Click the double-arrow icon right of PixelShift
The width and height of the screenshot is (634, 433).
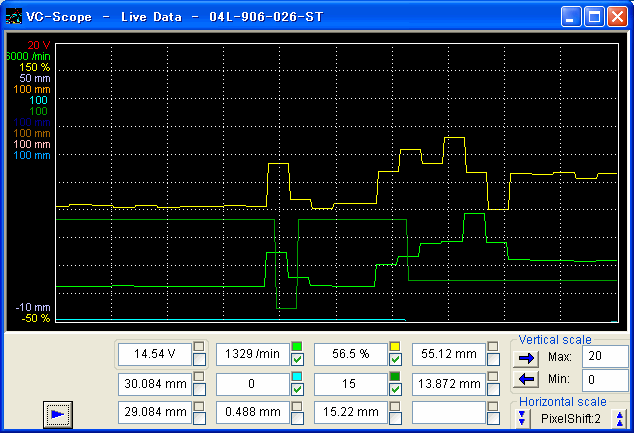[x=620, y=417]
